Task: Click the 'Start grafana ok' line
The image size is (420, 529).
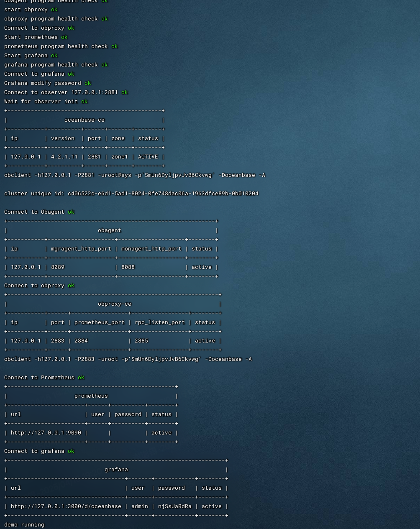Action: 31,56
